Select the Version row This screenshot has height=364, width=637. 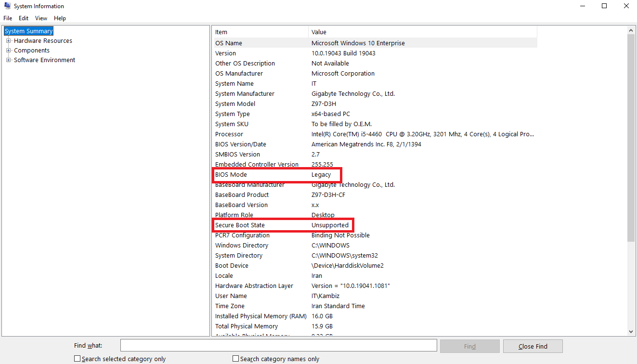click(x=375, y=53)
